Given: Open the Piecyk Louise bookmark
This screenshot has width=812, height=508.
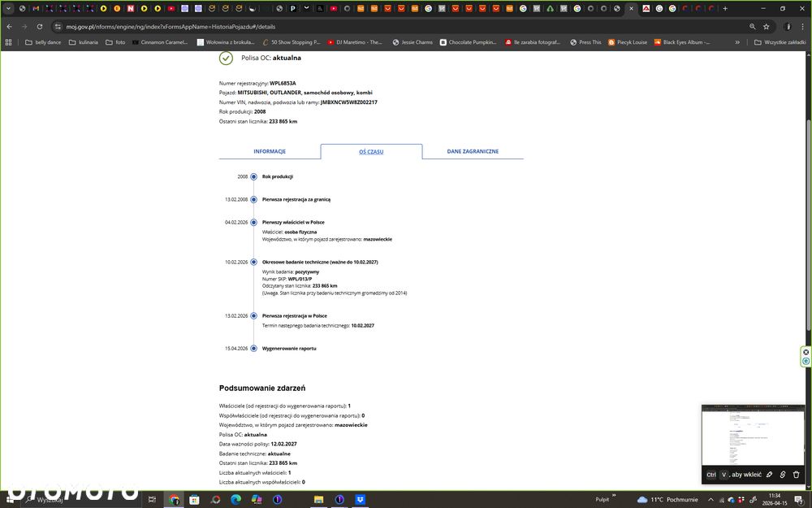Looking at the screenshot, I should (x=628, y=42).
